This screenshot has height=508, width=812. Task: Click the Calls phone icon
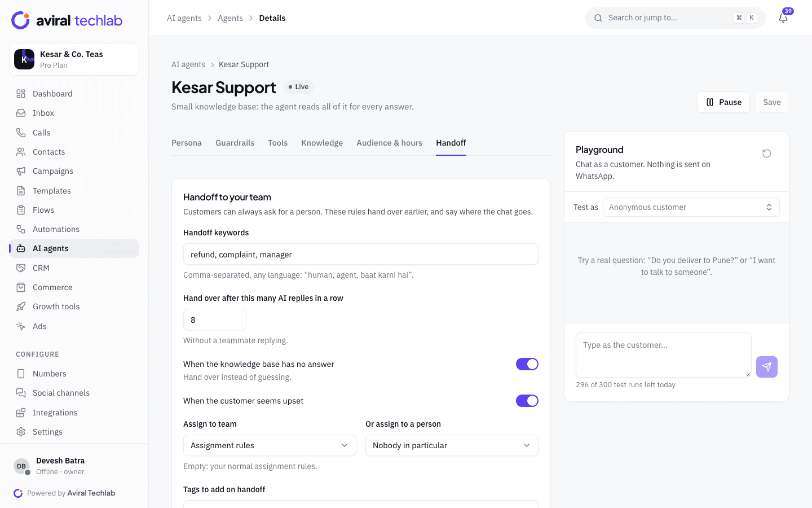pos(21,133)
